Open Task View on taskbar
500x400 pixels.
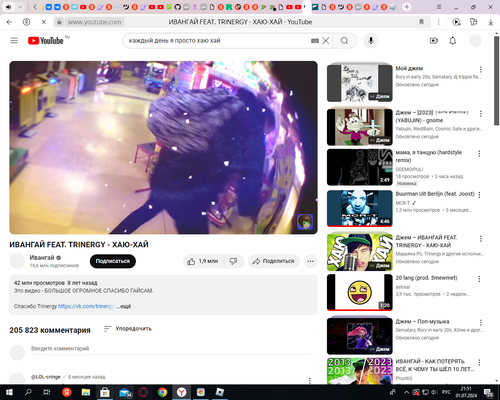tap(47, 392)
